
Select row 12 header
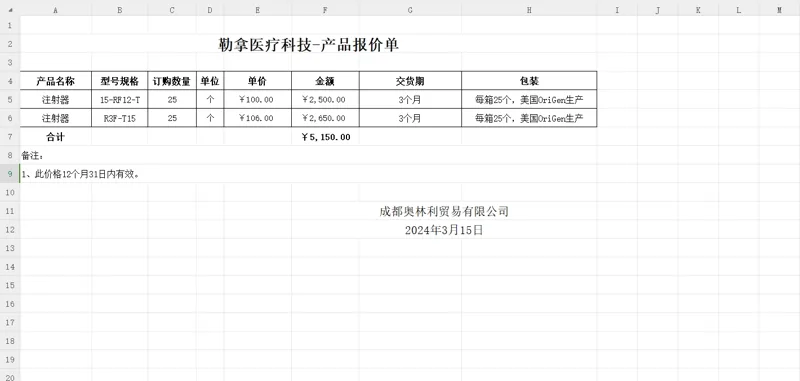[10, 230]
